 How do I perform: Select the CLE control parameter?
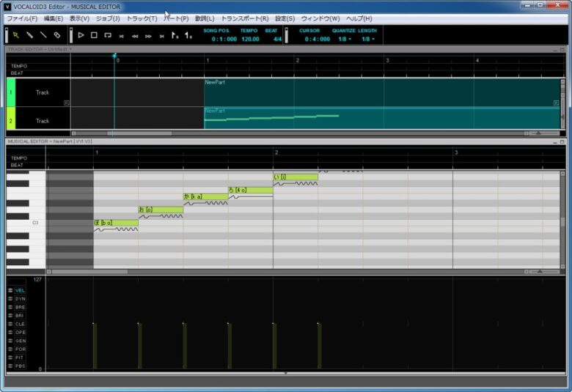[20, 324]
